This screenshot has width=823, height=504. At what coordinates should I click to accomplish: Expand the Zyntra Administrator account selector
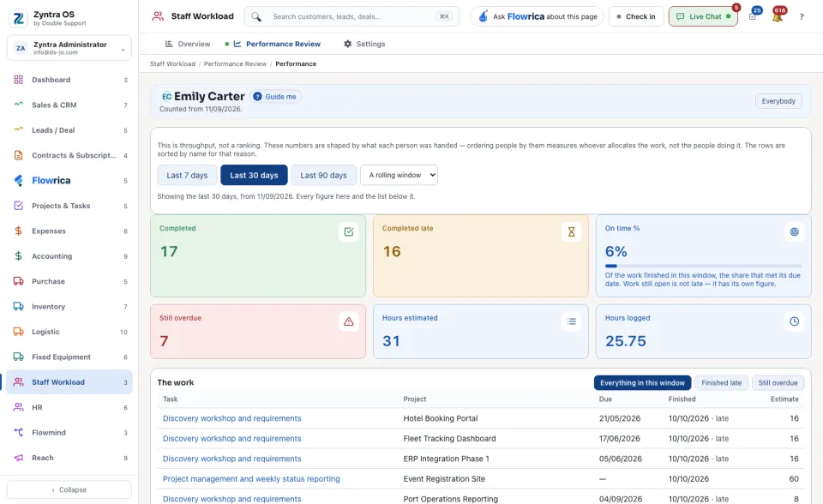point(69,48)
